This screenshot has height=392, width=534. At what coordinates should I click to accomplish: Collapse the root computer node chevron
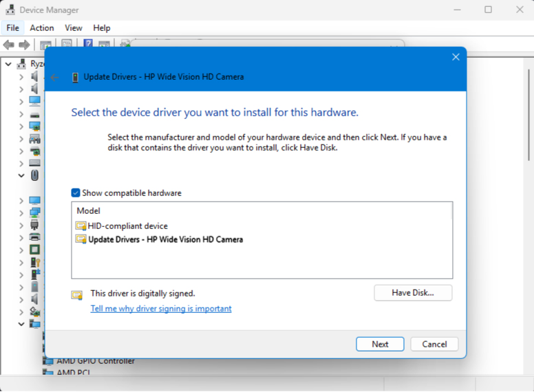(8, 64)
